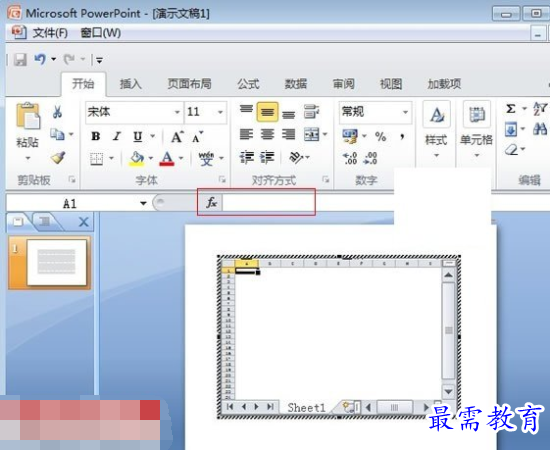This screenshot has height=450, width=550.
Task: Open the underline style dropdown arrow
Action: 153,136
